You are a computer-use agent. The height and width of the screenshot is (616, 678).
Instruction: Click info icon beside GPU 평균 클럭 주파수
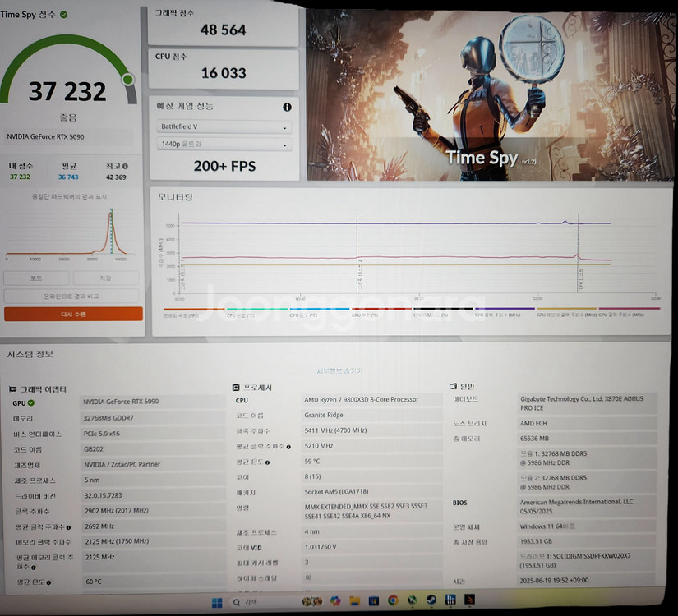68,527
